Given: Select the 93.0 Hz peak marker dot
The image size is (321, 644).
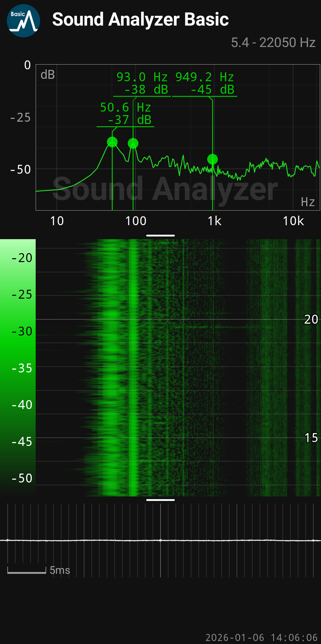Looking at the screenshot, I should [x=133, y=143].
